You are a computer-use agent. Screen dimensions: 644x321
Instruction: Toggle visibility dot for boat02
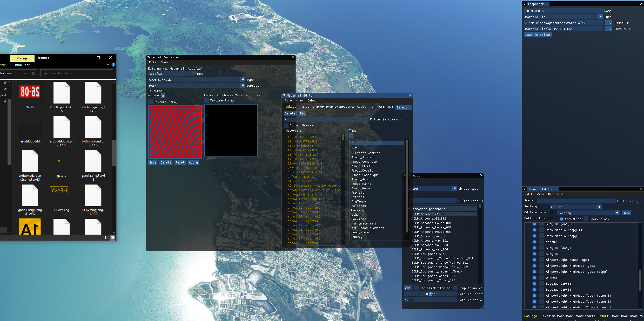click(534, 242)
